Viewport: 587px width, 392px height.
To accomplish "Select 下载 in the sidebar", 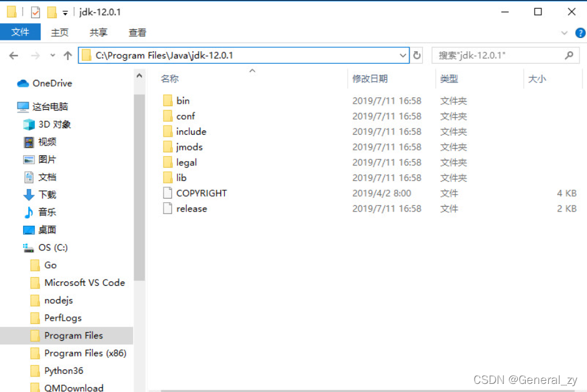I will (x=46, y=195).
